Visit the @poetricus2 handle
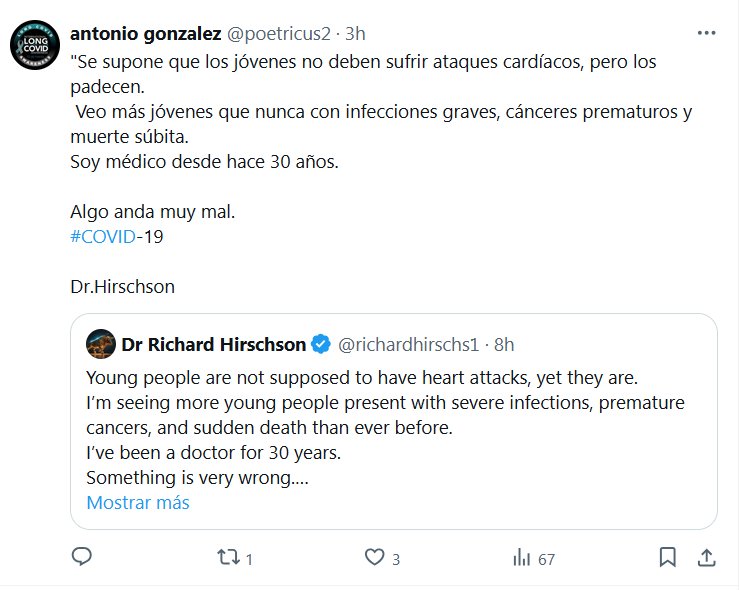 pos(279,33)
